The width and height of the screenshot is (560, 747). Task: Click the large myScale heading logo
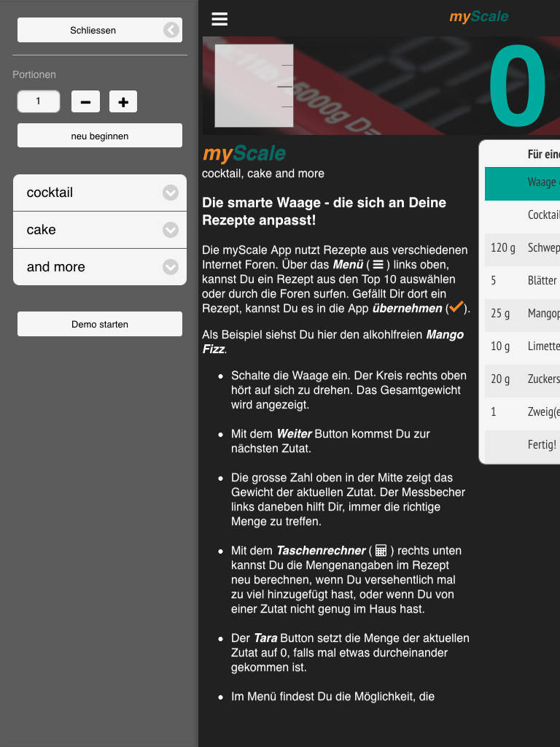(x=244, y=153)
